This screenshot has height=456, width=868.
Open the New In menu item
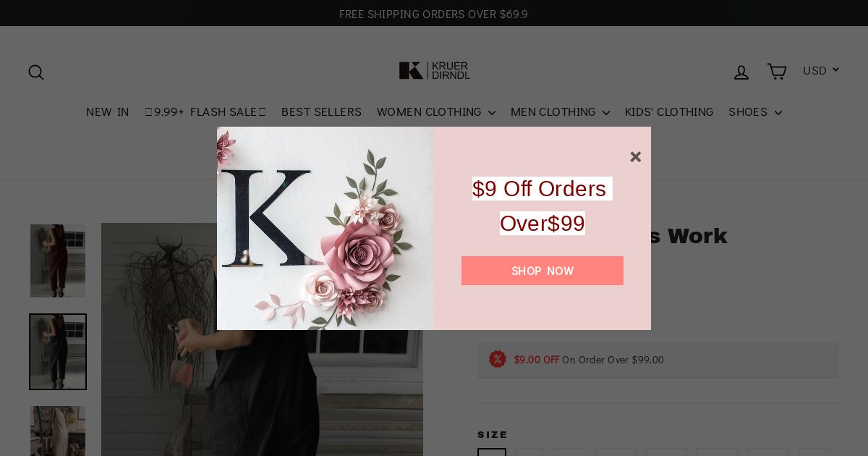[x=108, y=112]
